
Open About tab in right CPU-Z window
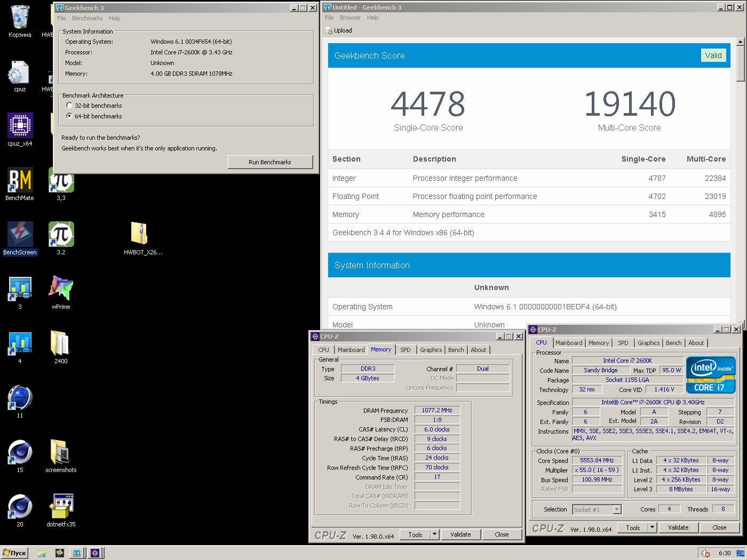pyautogui.click(x=696, y=343)
